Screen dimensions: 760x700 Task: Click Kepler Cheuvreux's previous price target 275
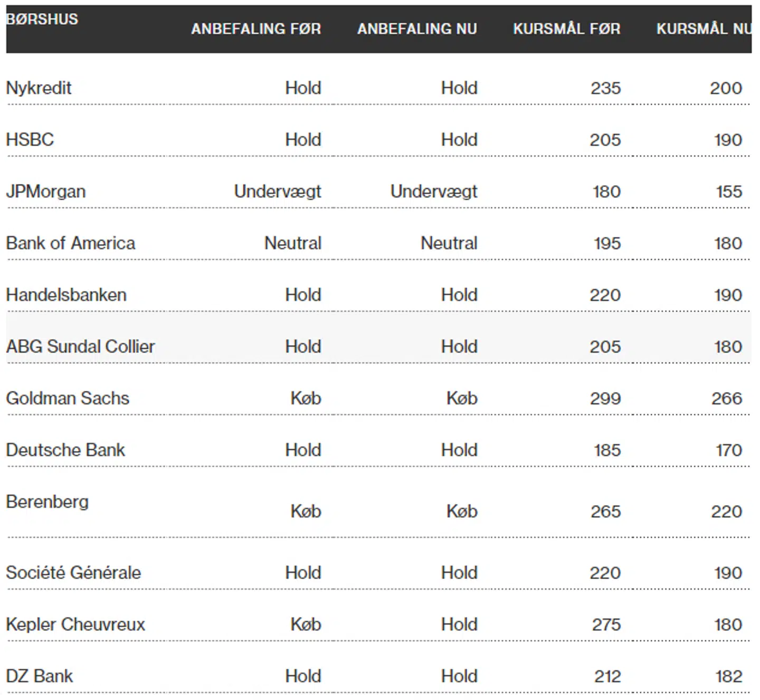click(606, 625)
